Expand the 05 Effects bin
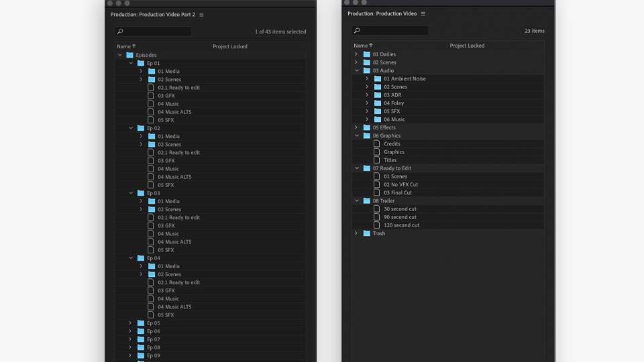This screenshot has width=644, height=362. click(x=356, y=127)
